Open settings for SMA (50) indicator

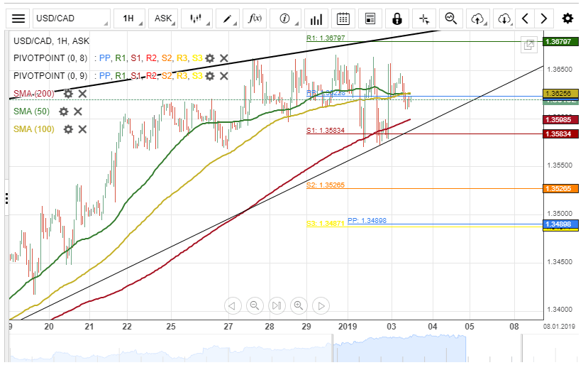[63, 111]
